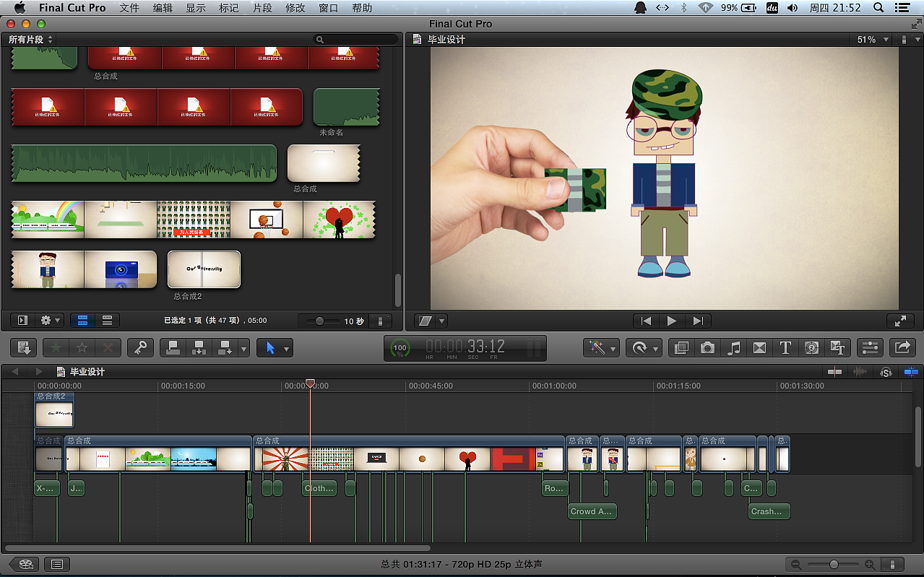Open the keyword editor key icon
The width and height of the screenshot is (924, 577).
(x=140, y=347)
